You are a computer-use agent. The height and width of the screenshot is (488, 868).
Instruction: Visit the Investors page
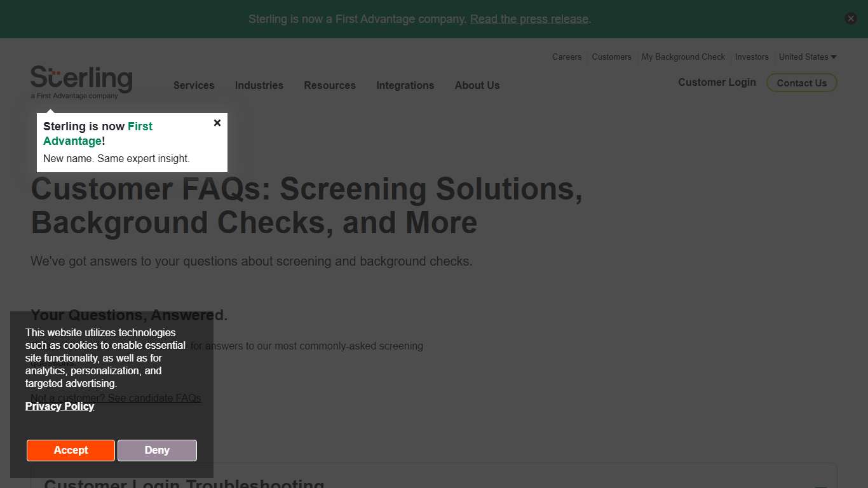pyautogui.click(x=752, y=57)
